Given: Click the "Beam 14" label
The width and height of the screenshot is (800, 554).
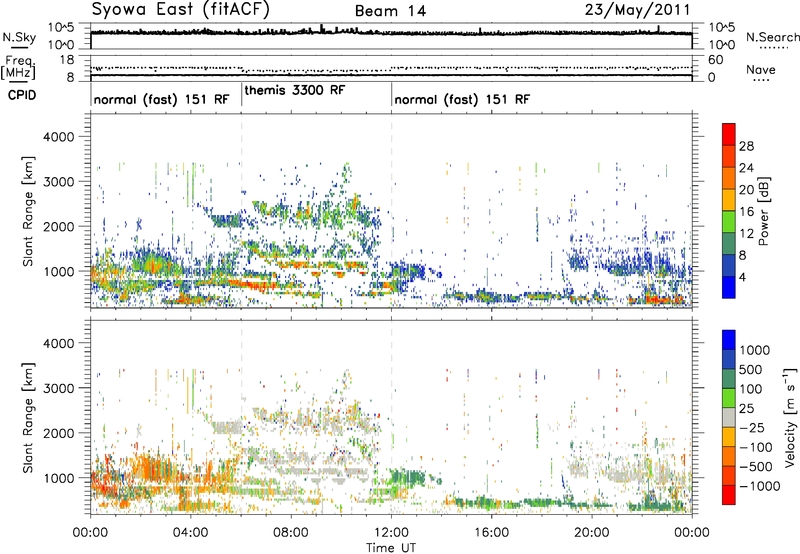Looking at the screenshot, I should [390, 11].
